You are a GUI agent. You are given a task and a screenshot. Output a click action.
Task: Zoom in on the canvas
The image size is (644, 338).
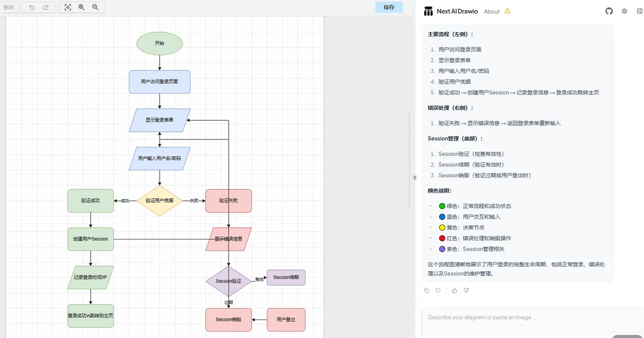[x=81, y=7]
